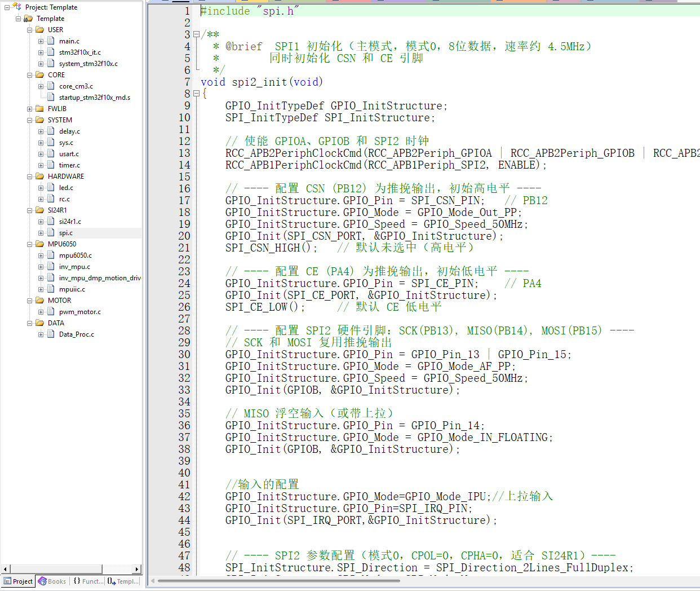The image size is (700, 591).
Task: Click the led.c file icon
Action: [51, 187]
